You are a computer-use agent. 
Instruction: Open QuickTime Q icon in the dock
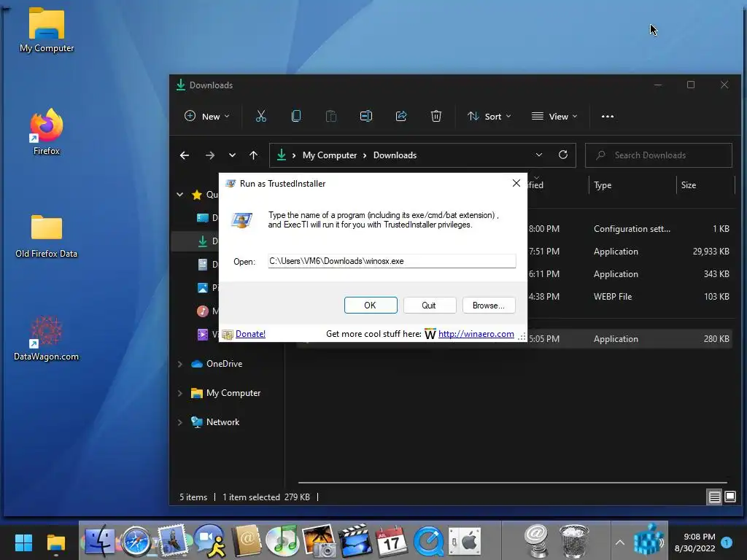[428, 541]
